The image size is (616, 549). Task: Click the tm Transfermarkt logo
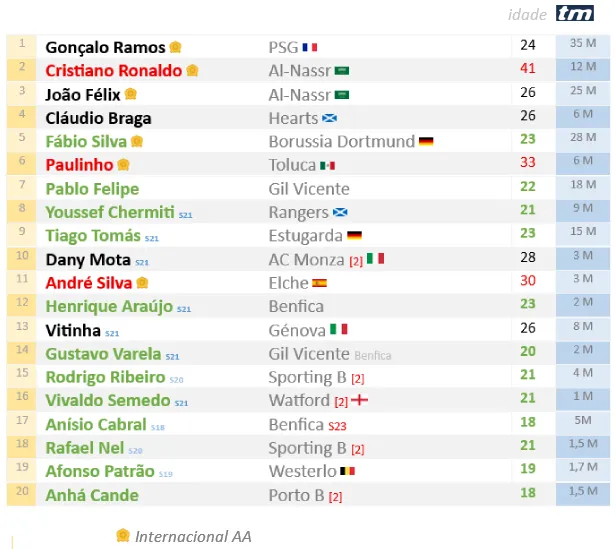point(575,13)
